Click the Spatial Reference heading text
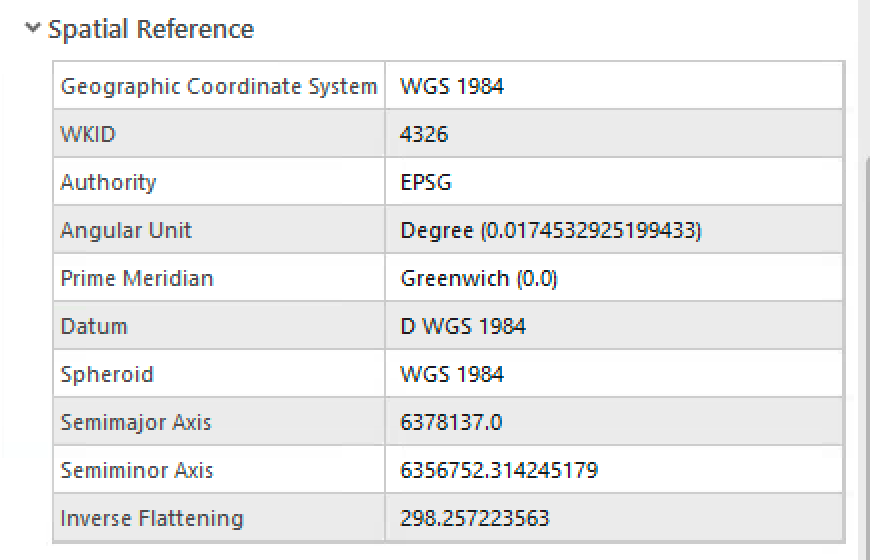870x560 pixels. pyautogui.click(x=151, y=30)
